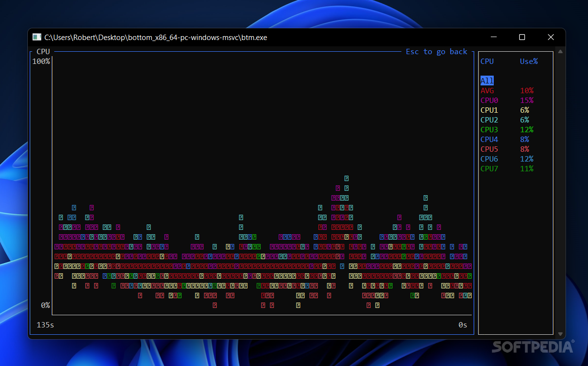588x366 pixels.
Task: Click the 100% axis label
Action: (41, 61)
